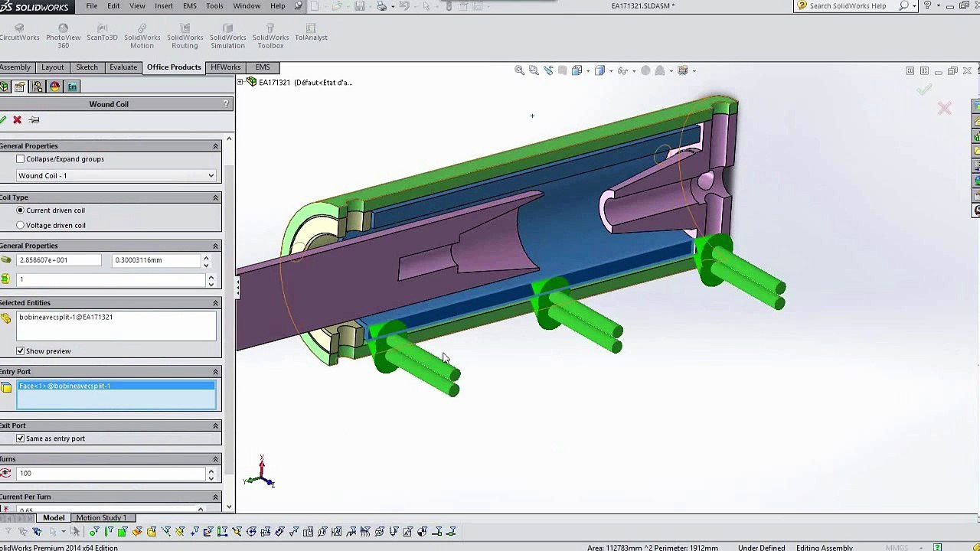Image resolution: width=980 pixels, height=551 pixels.
Task: Adjust the Turns spinner arrows
Action: point(211,474)
